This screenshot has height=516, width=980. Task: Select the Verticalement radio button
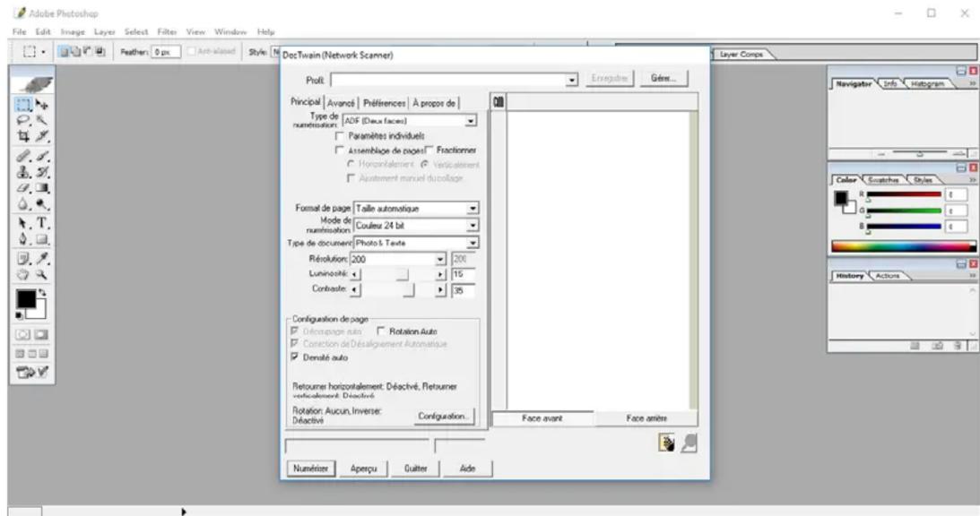point(424,164)
